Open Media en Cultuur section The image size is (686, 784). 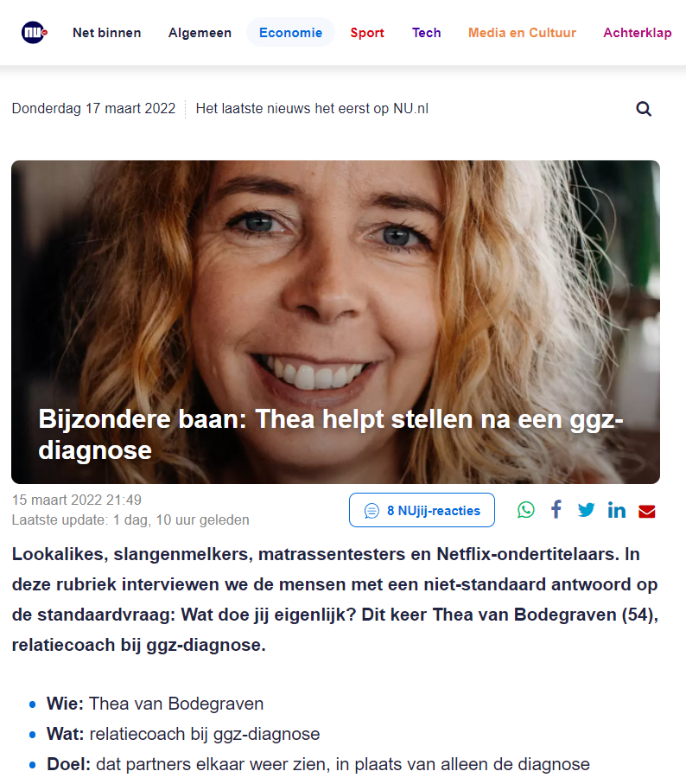click(522, 33)
